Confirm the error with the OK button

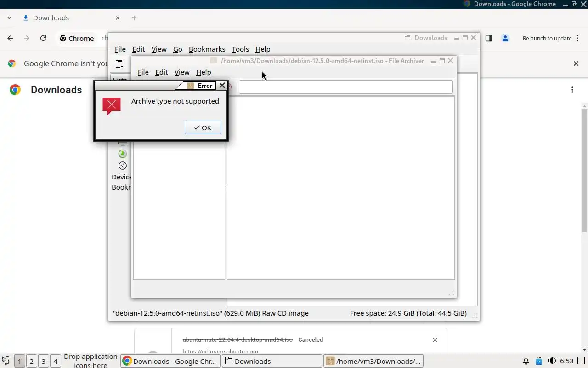point(203,127)
